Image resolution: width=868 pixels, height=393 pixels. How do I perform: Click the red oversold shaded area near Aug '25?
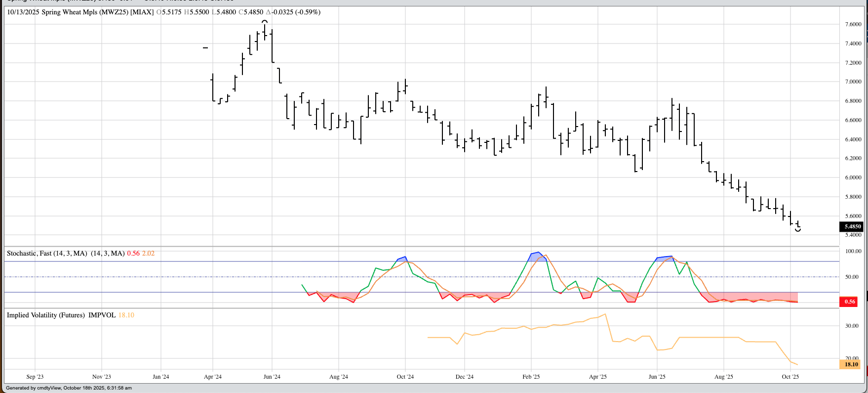(755, 297)
